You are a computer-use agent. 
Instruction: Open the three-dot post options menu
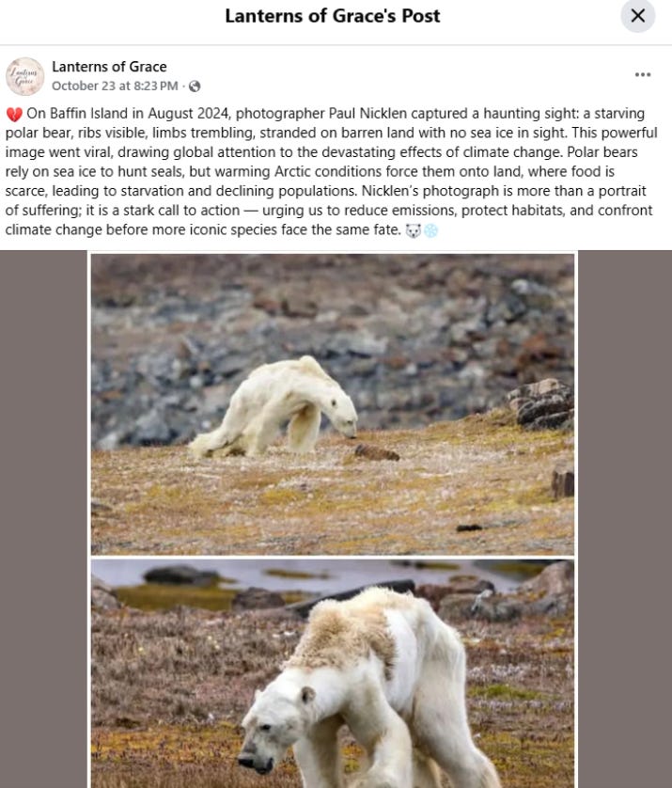[642, 74]
